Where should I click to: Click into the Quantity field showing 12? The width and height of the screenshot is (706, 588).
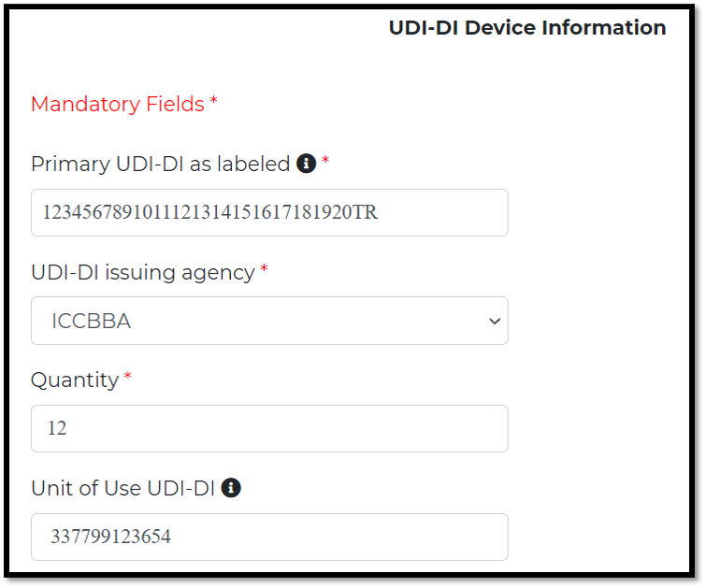pyautogui.click(x=269, y=429)
